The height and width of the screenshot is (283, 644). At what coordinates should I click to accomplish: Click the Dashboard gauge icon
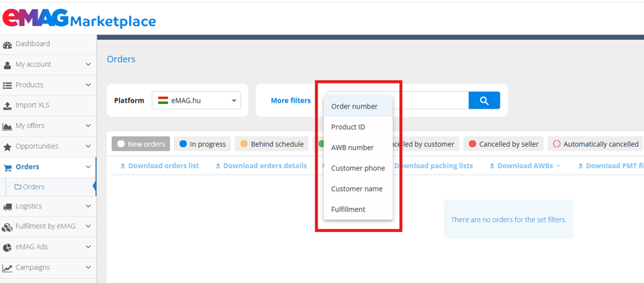pyautogui.click(x=8, y=44)
